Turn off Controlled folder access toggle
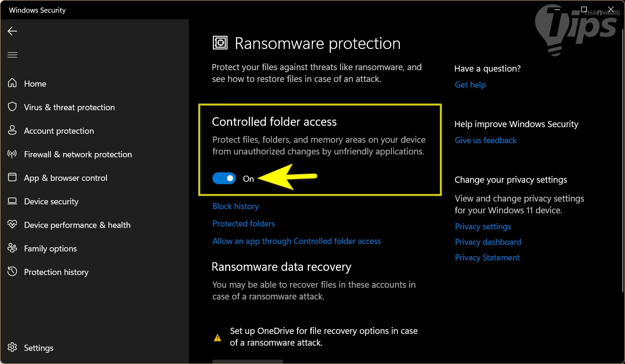Viewport: 625px width, 364px height. coord(224,178)
